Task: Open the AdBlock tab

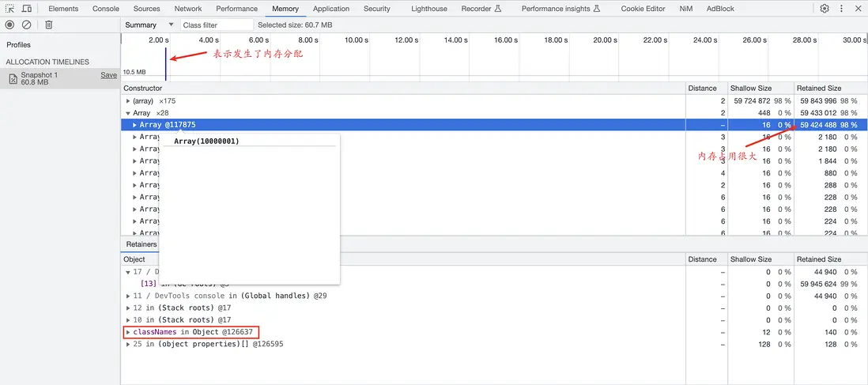Action: (720, 9)
